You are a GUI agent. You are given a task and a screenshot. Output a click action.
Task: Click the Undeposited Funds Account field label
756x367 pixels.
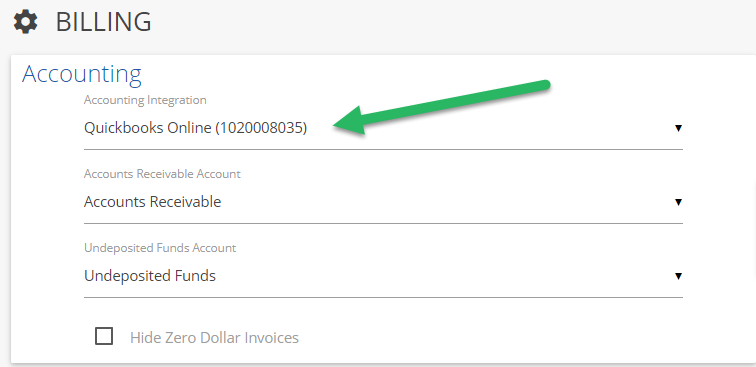pos(160,248)
